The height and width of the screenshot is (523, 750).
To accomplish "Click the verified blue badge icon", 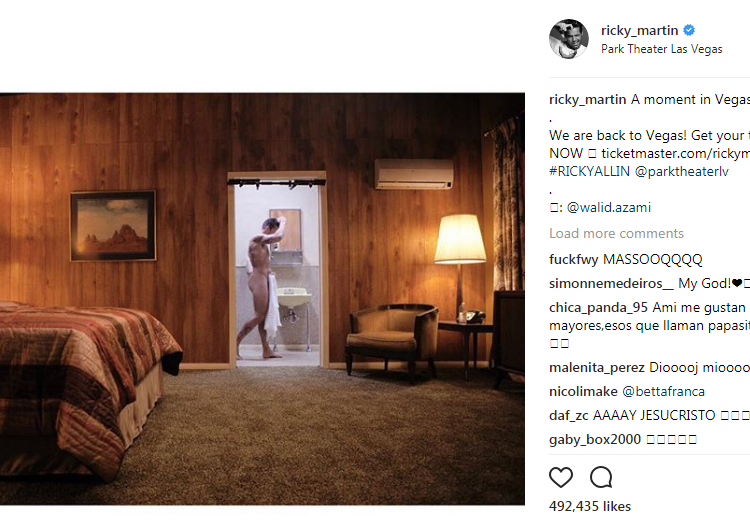I will coord(689,30).
